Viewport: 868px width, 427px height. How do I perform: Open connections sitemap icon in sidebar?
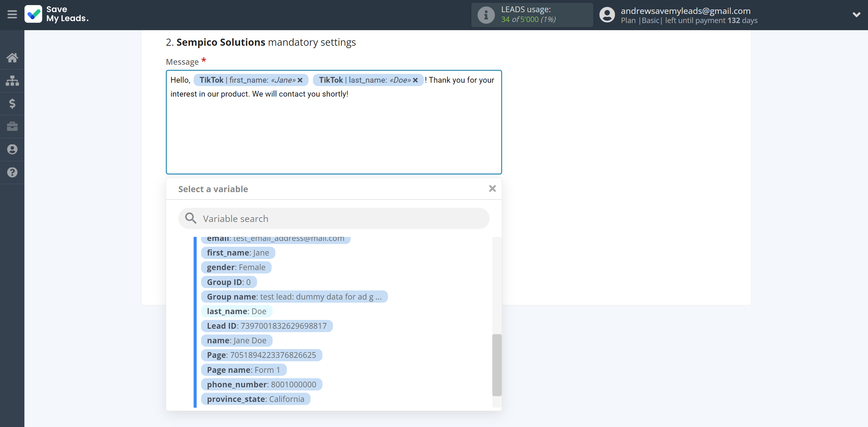[12, 81]
